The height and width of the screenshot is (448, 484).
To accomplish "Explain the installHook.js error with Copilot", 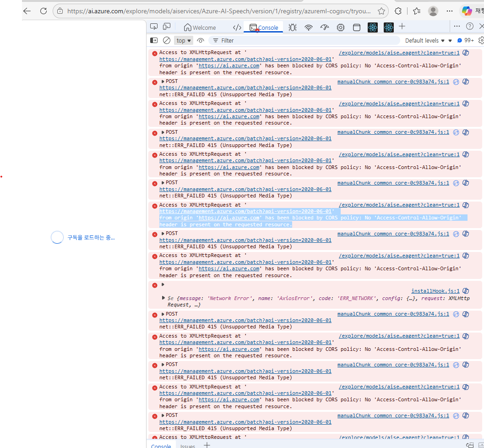I will coord(466,291).
